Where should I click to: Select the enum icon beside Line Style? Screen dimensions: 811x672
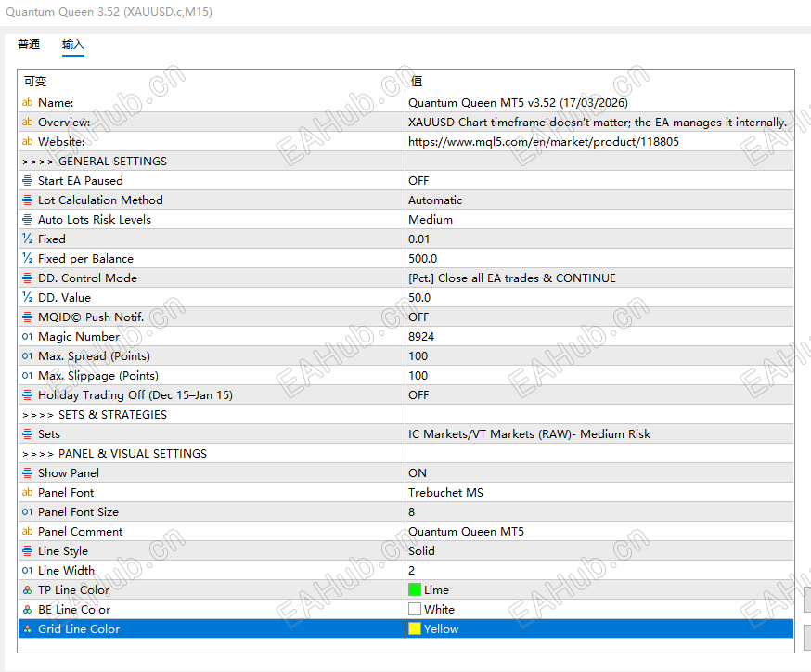coord(28,551)
